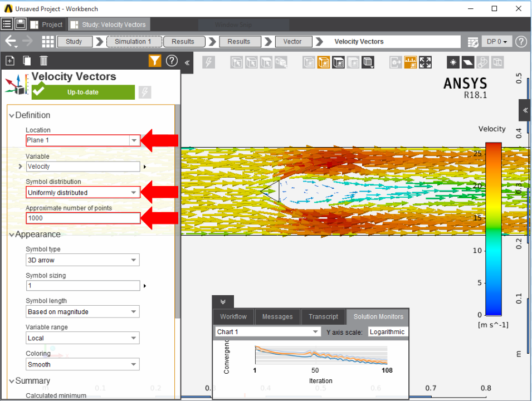This screenshot has height=401, width=532.
Task: Click the velocity color legend bar
Action: pyautogui.click(x=494, y=229)
